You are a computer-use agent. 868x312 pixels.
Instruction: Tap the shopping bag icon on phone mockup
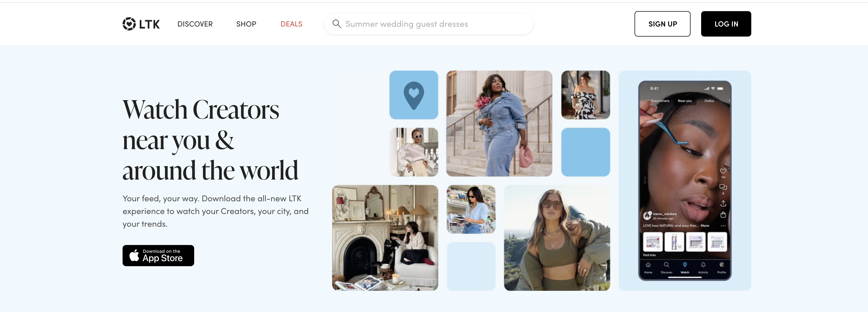tap(723, 215)
